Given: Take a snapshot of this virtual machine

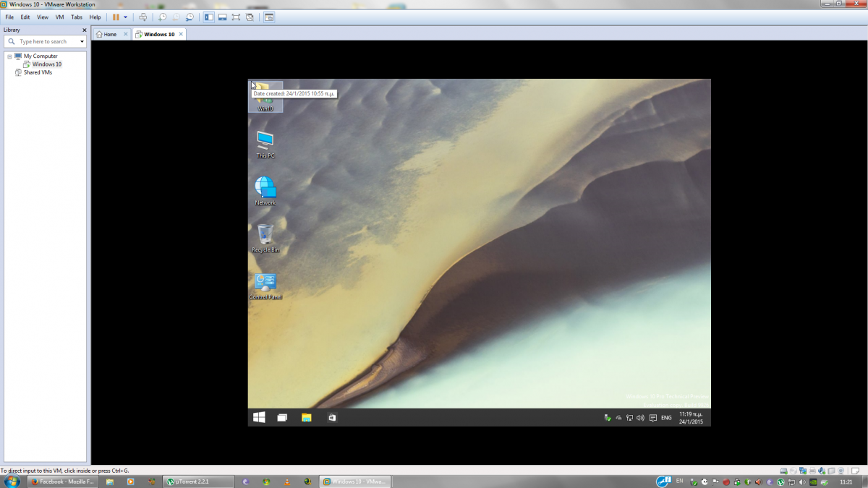Looking at the screenshot, I should (163, 17).
